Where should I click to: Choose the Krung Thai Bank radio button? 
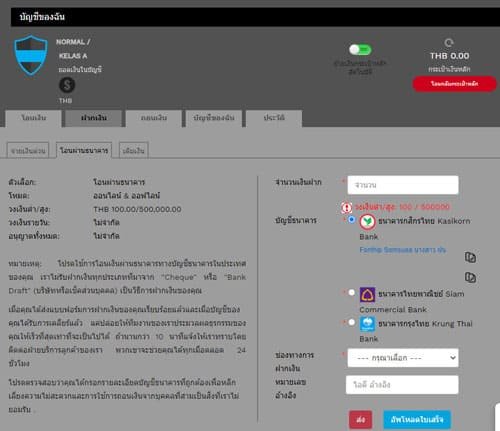pyautogui.click(x=351, y=322)
